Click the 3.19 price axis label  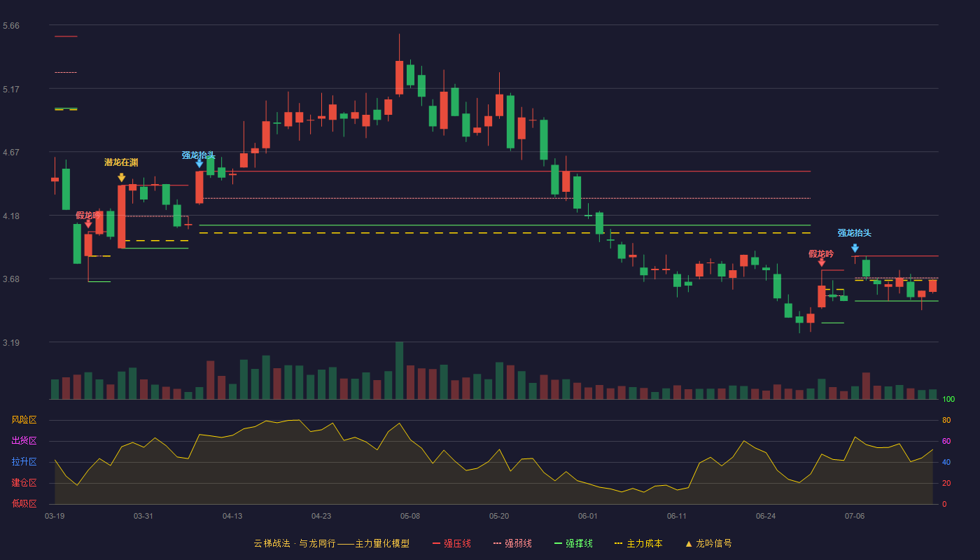[x=11, y=343]
